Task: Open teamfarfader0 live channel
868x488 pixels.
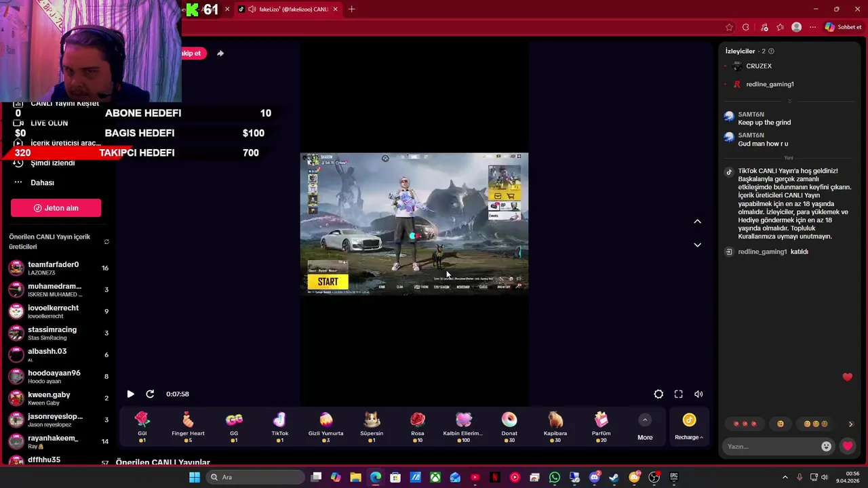Action: [x=58, y=268]
